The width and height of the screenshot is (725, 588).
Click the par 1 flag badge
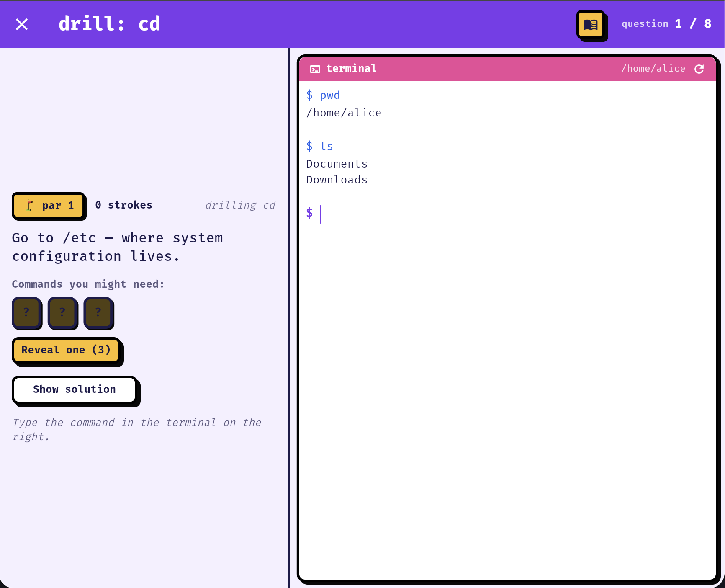(x=48, y=205)
